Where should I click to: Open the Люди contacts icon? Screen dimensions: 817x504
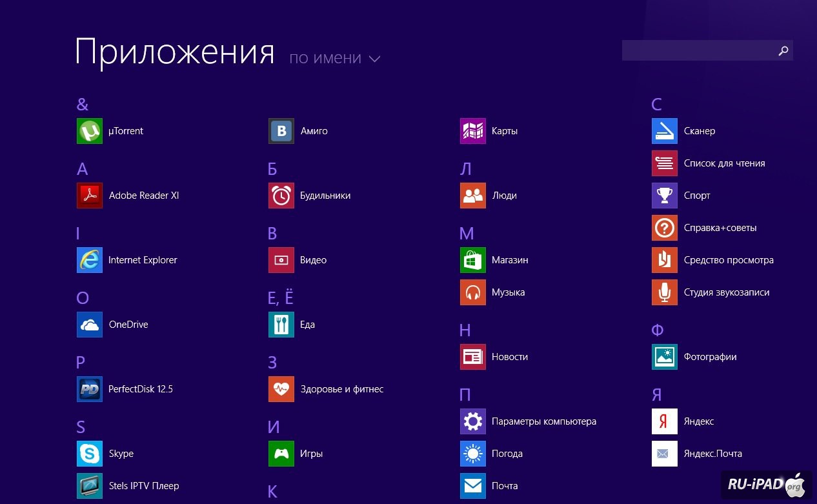click(x=473, y=196)
